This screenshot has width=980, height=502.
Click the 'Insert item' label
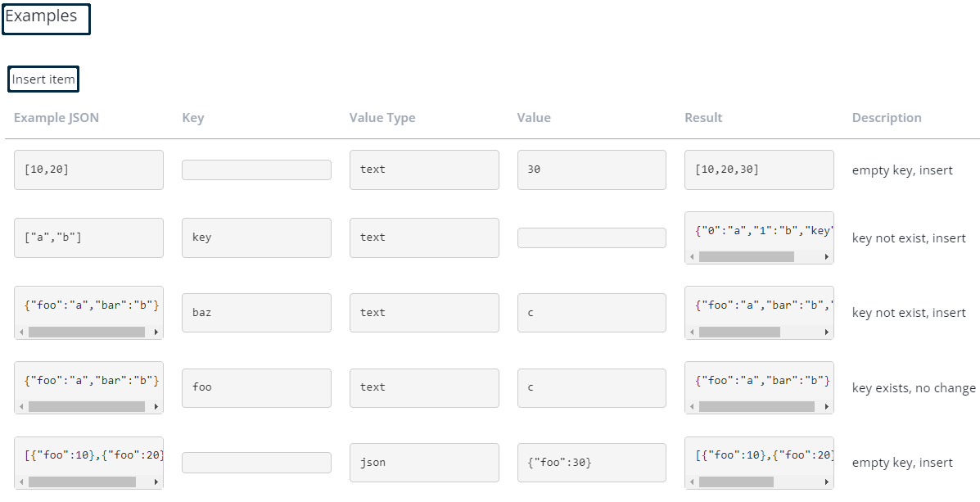43,79
